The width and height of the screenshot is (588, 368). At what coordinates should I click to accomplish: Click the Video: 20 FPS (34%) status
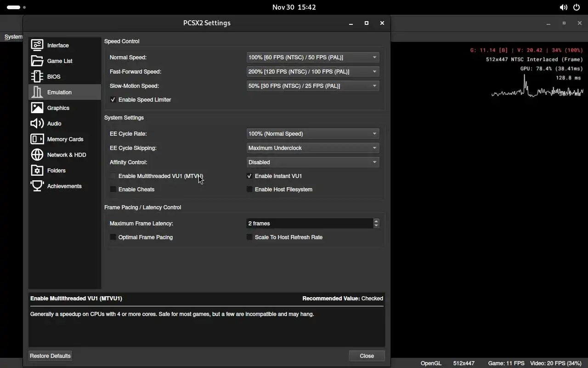(556, 363)
